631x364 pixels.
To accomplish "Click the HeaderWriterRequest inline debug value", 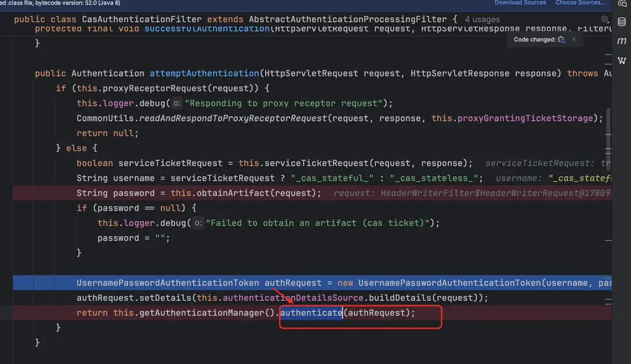I will pos(472,193).
